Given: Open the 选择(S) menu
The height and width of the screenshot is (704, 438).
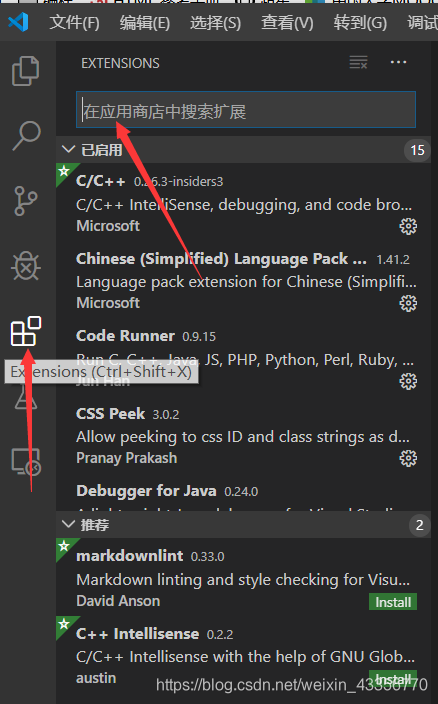Looking at the screenshot, I should [x=215, y=22].
